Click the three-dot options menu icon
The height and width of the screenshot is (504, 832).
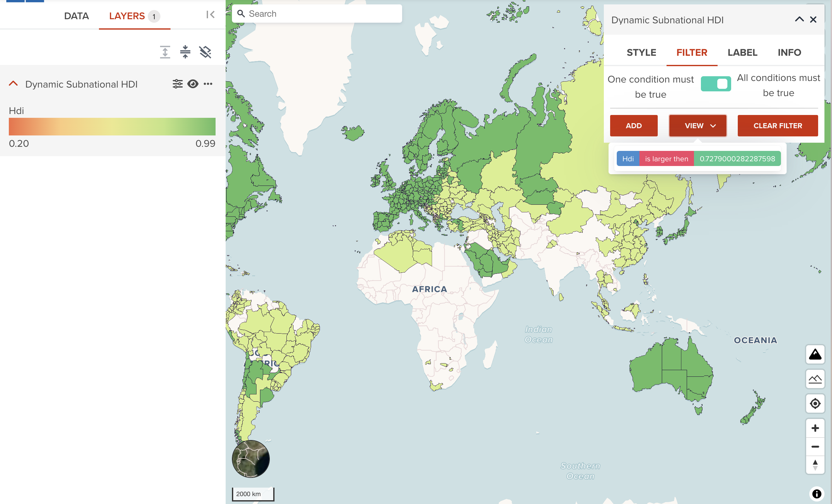[x=208, y=84]
